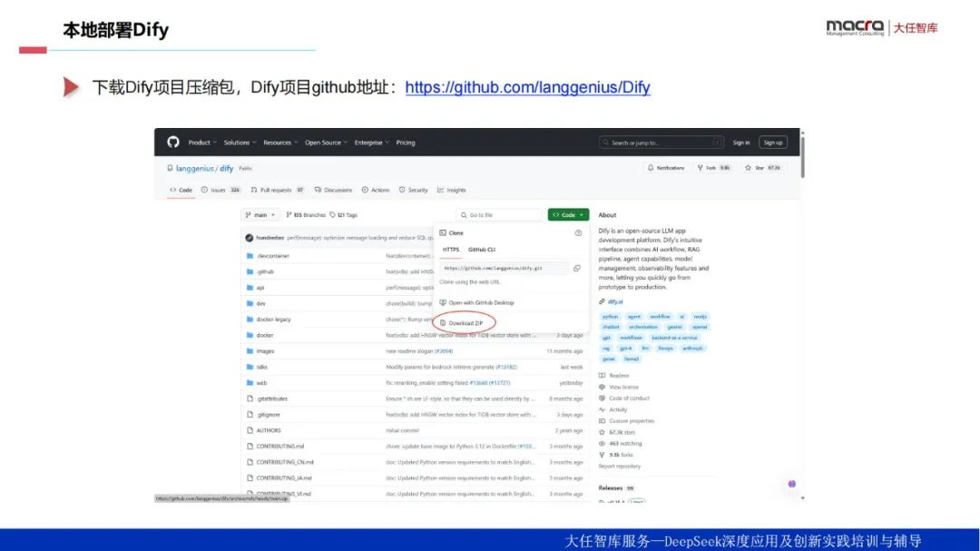Expand the Product menu

point(201,143)
